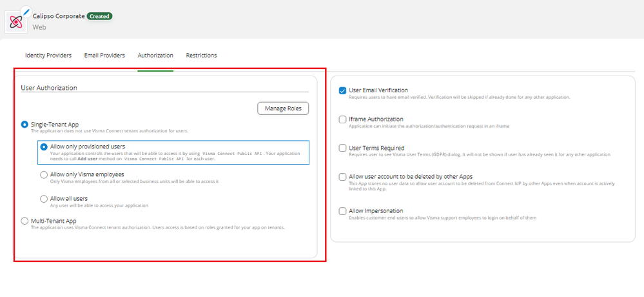644x297 pixels.
Task: Click the Manage Roles button
Action: 283,108
